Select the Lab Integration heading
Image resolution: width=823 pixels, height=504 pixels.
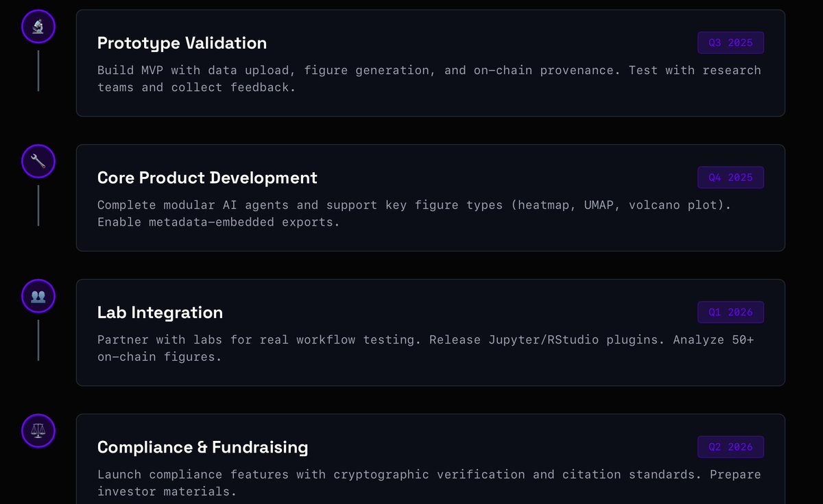click(x=160, y=313)
